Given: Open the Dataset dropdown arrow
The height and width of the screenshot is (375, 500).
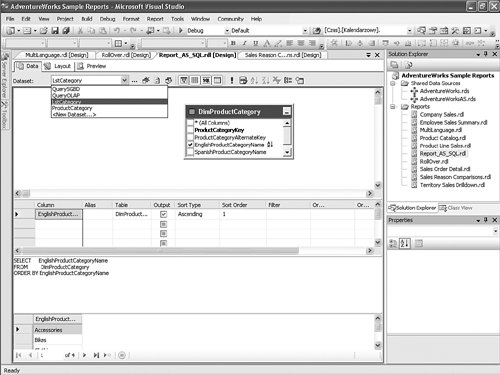Looking at the screenshot, I should [124, 80].
